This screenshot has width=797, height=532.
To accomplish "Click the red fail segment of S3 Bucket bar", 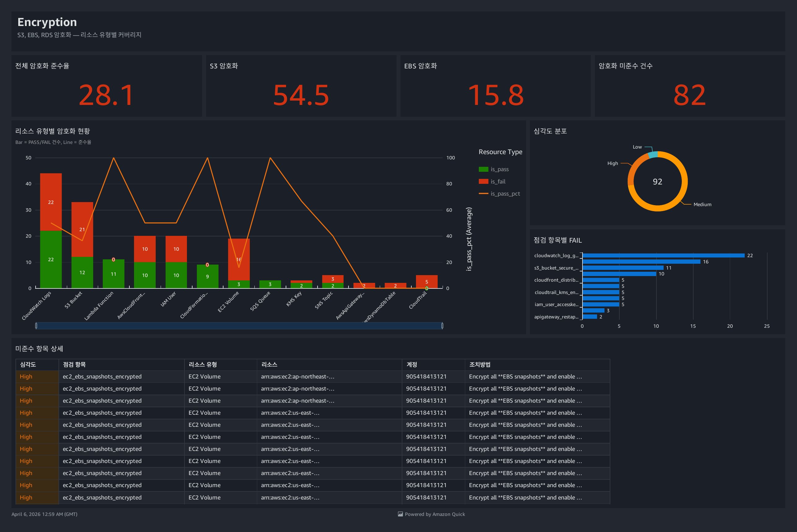I will pos(82,230).
